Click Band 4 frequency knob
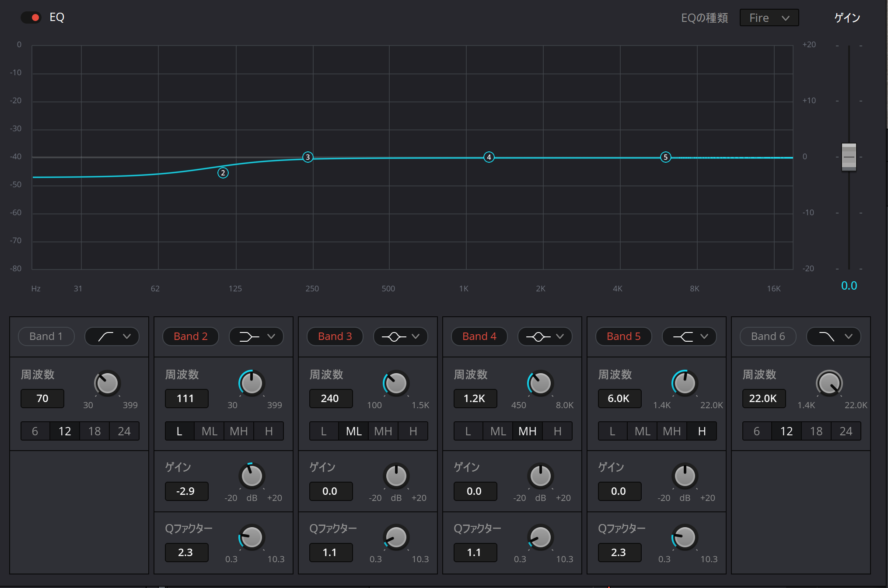Image resolution: width=888 pixels, height=588 pixels. point(540,384)
